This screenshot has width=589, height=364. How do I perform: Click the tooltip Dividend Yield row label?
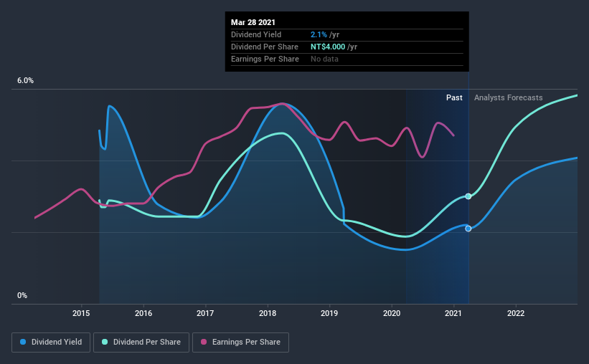256,34
